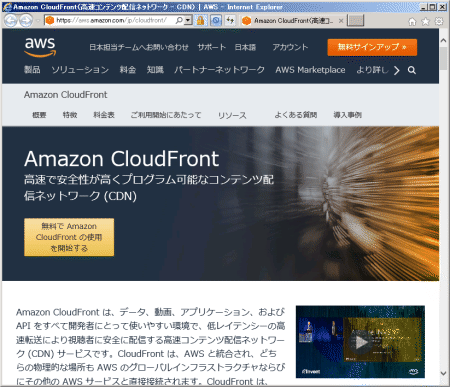
Task: Click the refresh page icon
Action: click(x=230, y=21)
